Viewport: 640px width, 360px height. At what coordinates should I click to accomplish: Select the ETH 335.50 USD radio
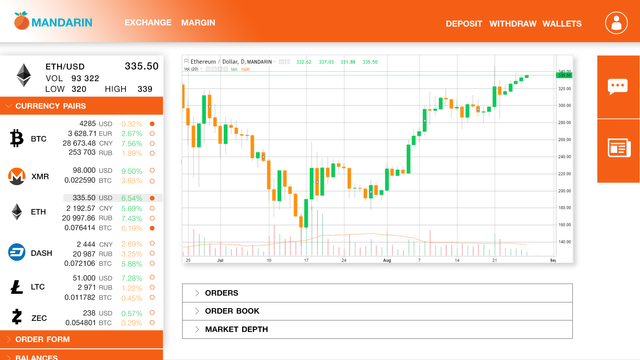coord(152,198)
